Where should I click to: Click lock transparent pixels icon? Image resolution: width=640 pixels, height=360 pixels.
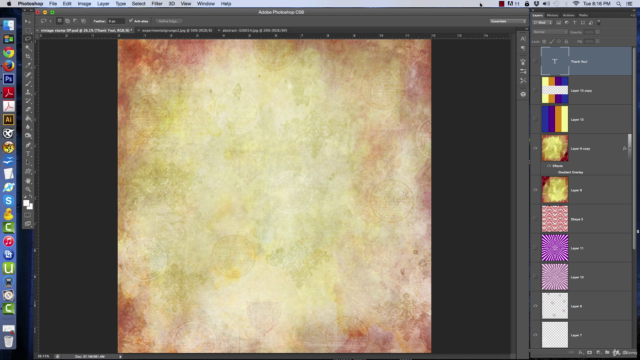tap(544, 42)
